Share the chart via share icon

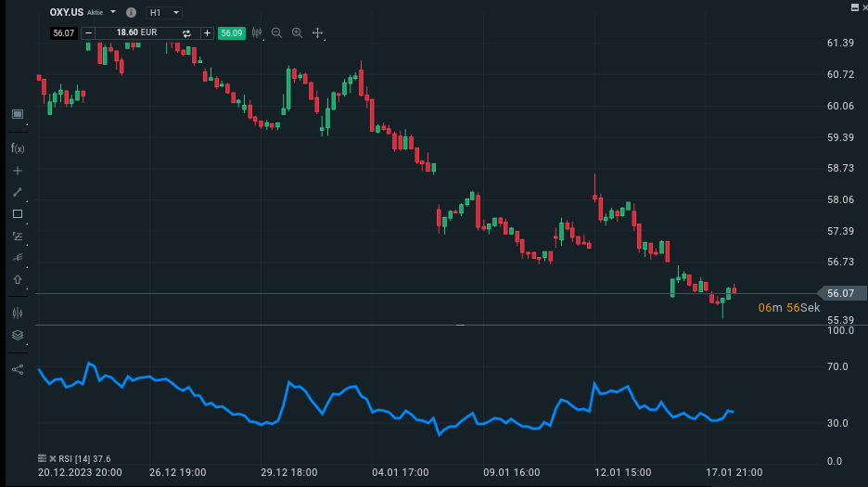pos(18,369)
